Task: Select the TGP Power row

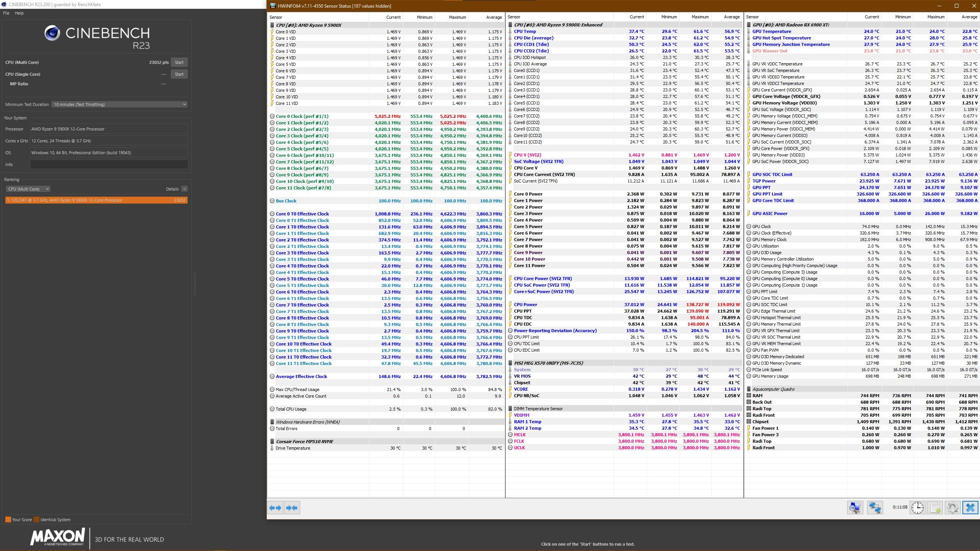Action: (x=862, y=181)
